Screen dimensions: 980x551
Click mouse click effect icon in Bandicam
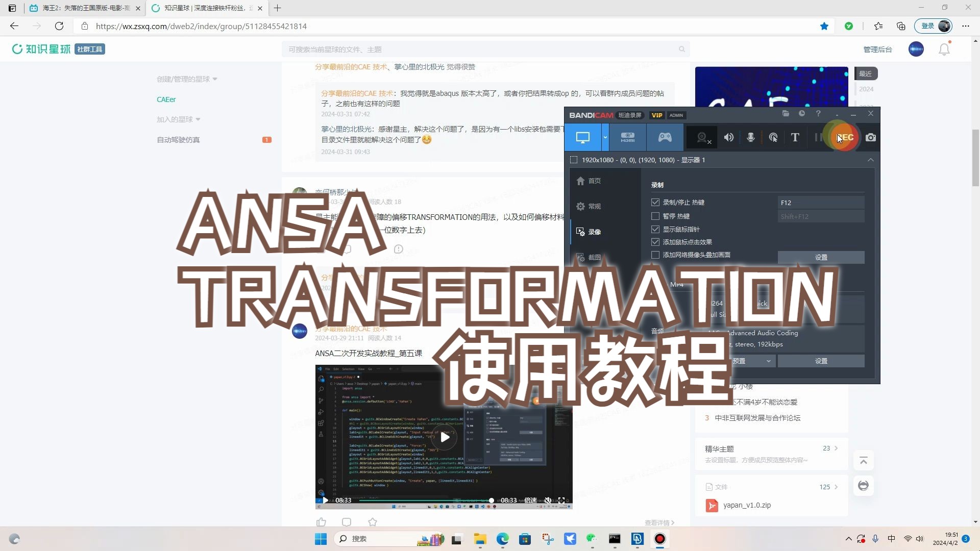773,137
